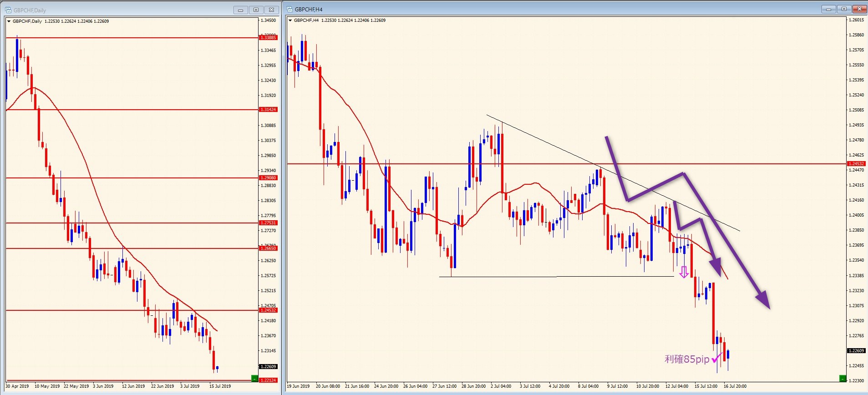Viewport: 868px width, 395px height.
Task: Minimize the GBPCHF,Daily chart window
Action: coord(240,10)
